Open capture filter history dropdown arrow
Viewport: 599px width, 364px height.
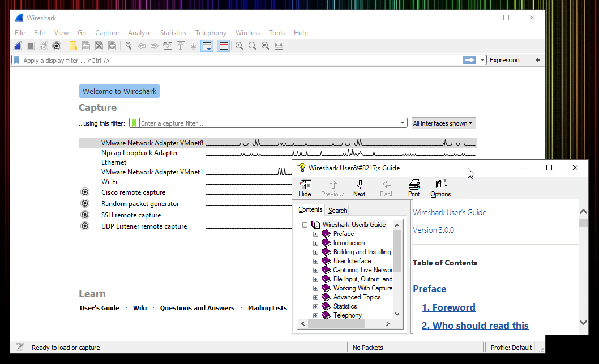[x=403, y=123]
